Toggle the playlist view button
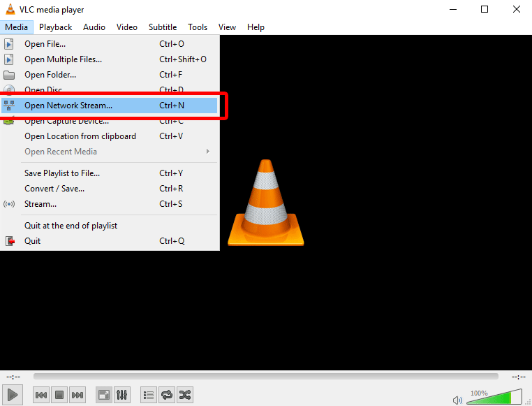The image size is (532, 406). [x=148, y=395]
